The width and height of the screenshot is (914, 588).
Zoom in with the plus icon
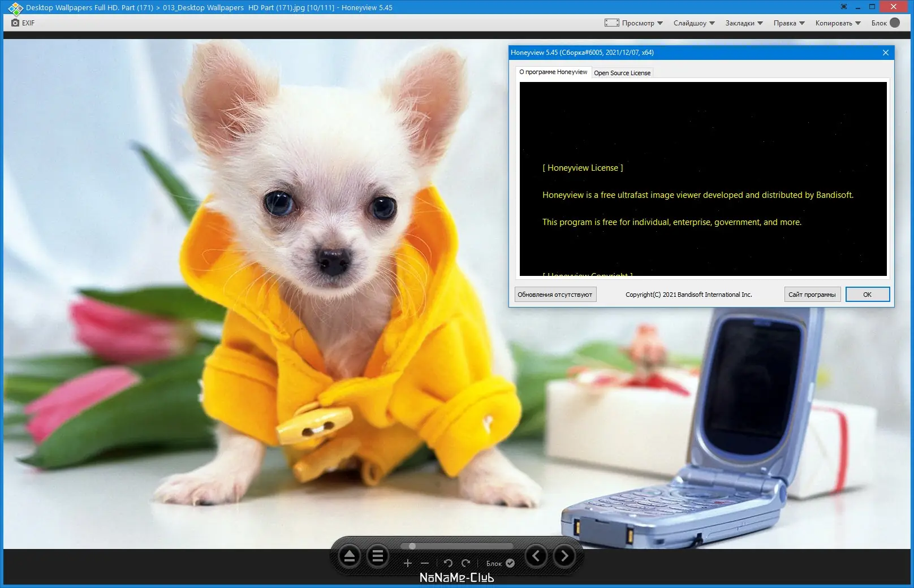pyautogui.click(x=407, y=563)
